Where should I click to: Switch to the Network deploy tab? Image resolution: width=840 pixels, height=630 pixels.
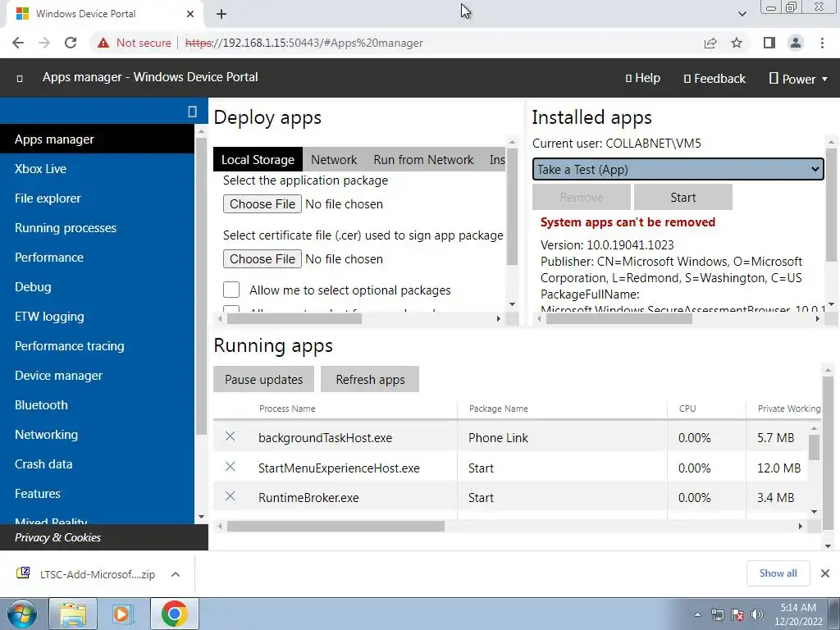(334, 160)
